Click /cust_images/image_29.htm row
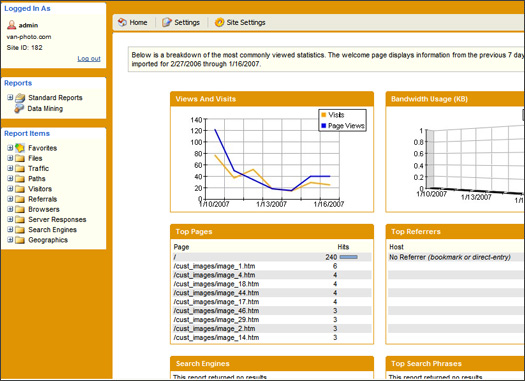This screenshot has width=525, height=381. point(272,320)
